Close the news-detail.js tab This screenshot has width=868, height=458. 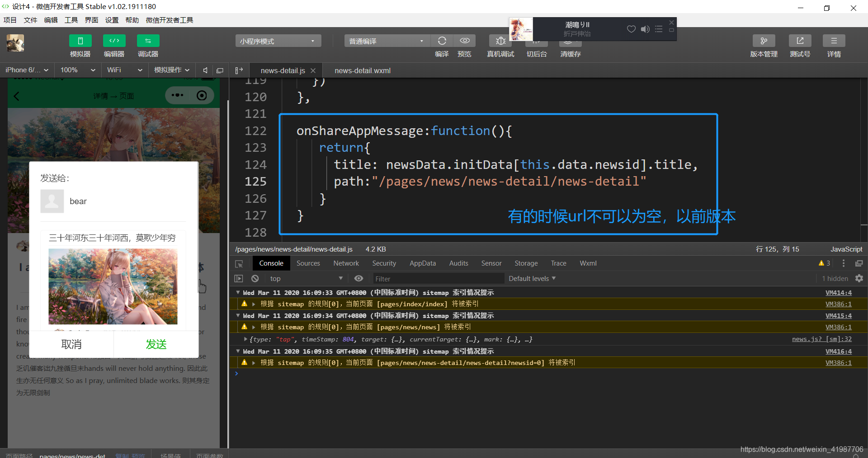(x=313, y=71)
